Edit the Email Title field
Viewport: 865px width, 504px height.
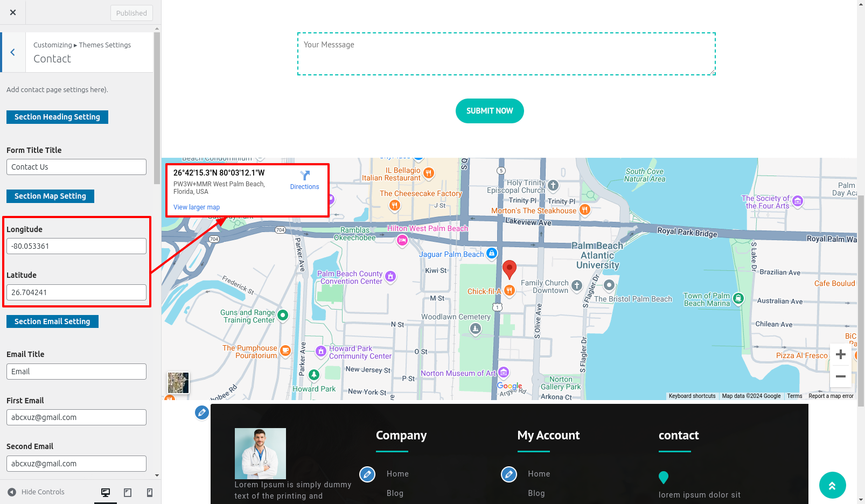point(76,372)
